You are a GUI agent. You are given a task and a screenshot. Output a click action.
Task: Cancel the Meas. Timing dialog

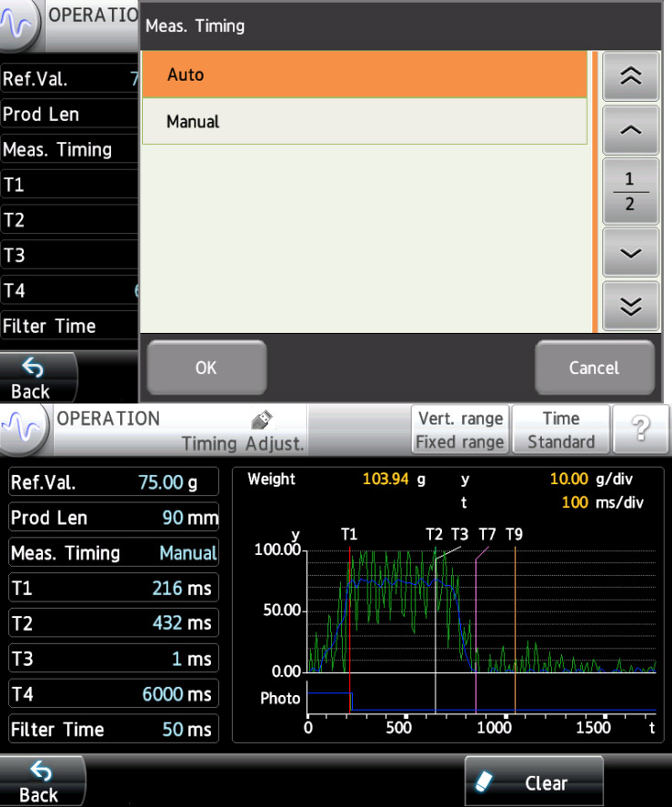pos(594,368)
